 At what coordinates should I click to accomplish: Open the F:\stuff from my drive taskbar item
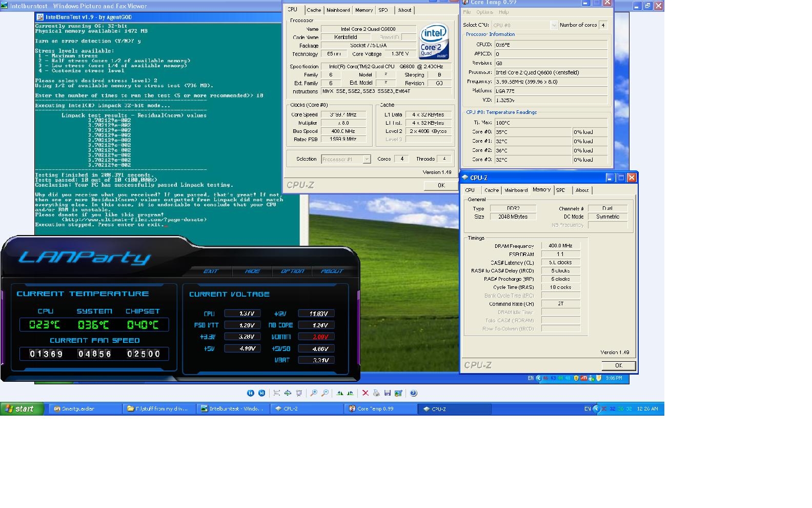pyautogui.click(x=160, y=409)
